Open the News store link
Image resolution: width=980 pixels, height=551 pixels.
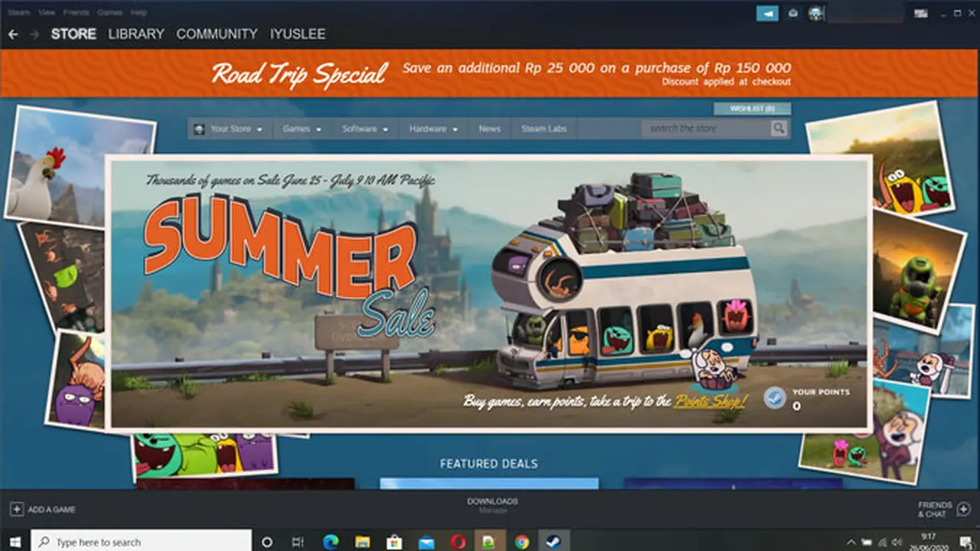point(489,129)
